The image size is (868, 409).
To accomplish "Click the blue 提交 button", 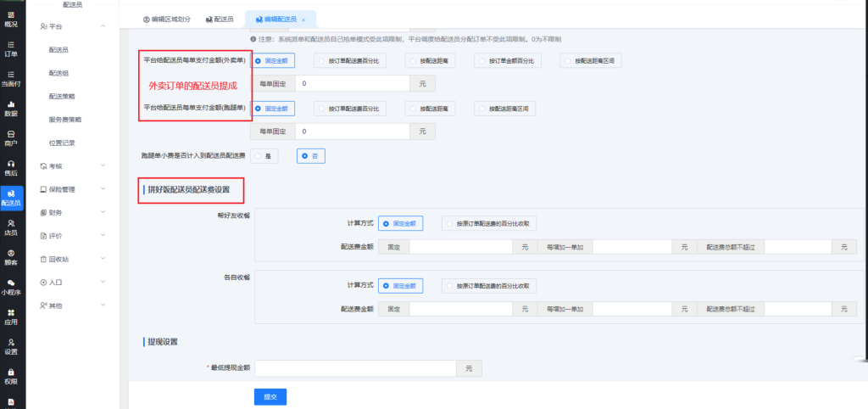I will point(270,396).
